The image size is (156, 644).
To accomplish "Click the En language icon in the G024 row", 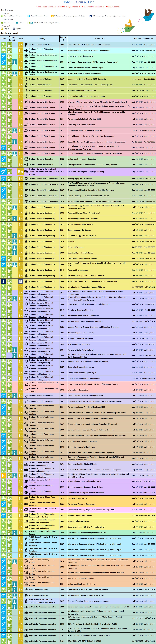I will [20, 172].
